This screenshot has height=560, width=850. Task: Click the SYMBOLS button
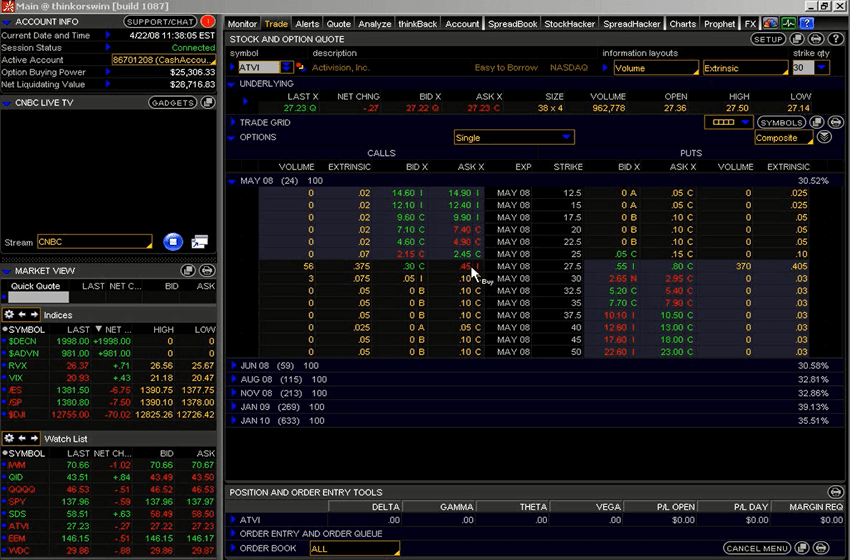tap(781, 123)
